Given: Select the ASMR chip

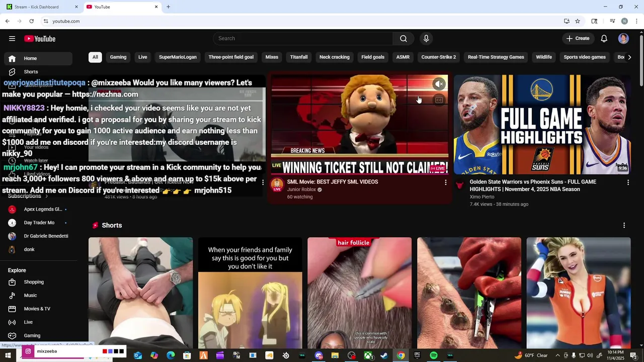Looking at the screenshot, I should (x=403, y=57).
